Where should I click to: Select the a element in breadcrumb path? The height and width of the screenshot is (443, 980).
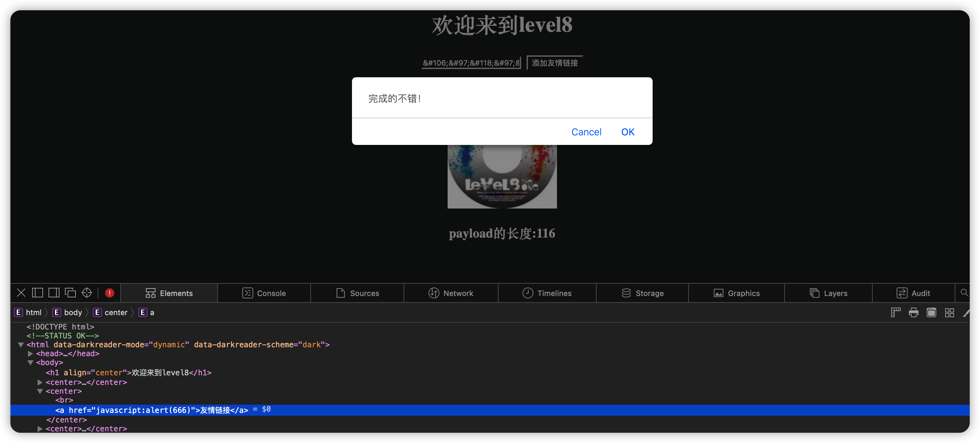[x=147, y=312]
